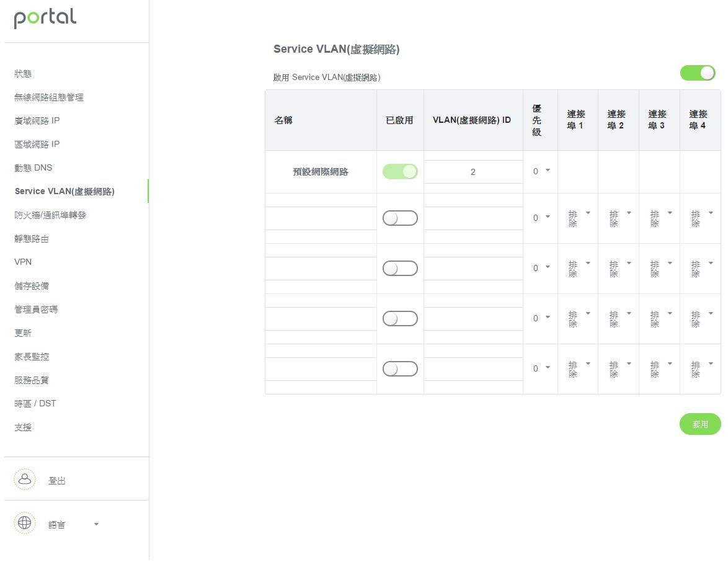Open priority dropdown of third VLAN entry

pos(541,268)
